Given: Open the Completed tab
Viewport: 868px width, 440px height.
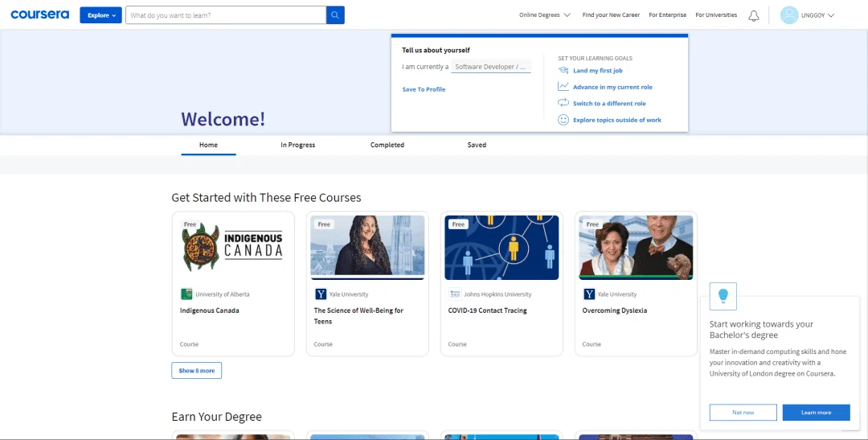Looking at the screenshot, I should [387, 145].
